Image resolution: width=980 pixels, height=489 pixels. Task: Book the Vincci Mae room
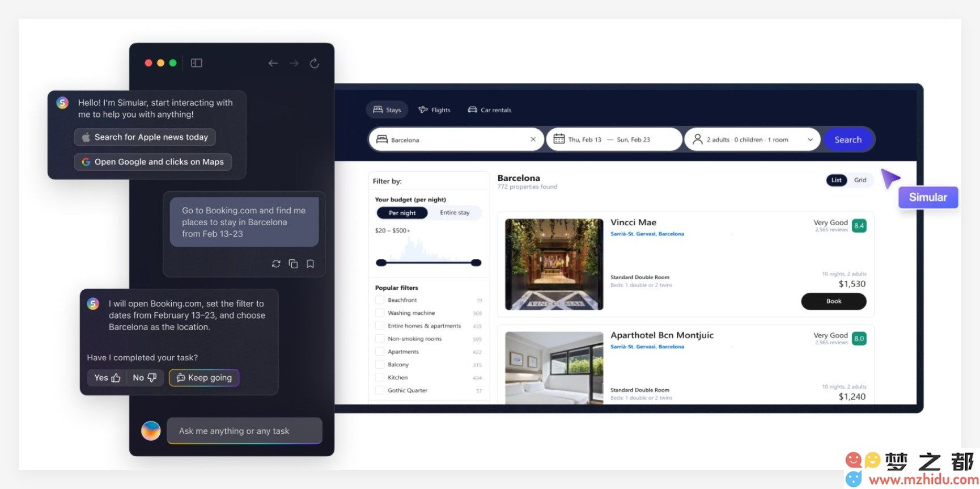(x=834, y=301)
